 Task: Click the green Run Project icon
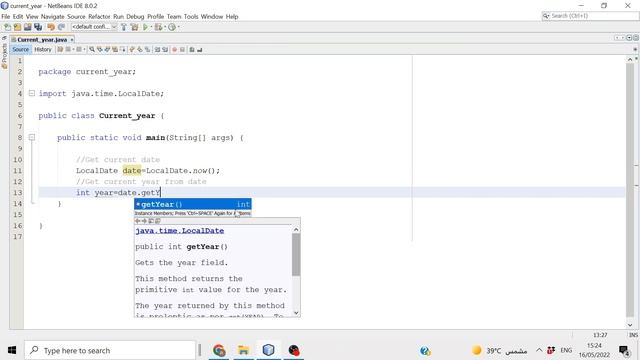(145, 27)
